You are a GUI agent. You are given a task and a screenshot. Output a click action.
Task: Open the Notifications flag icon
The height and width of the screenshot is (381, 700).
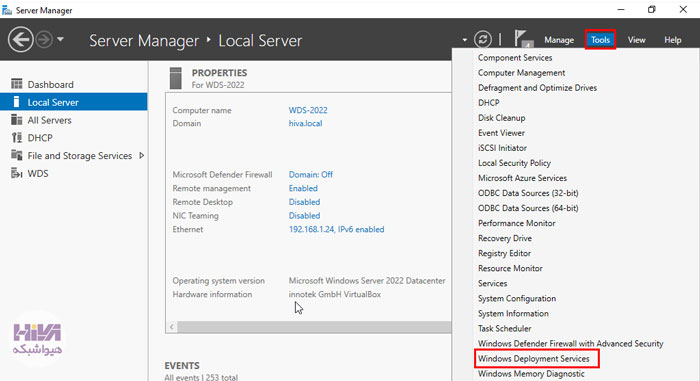coord(523,39)
